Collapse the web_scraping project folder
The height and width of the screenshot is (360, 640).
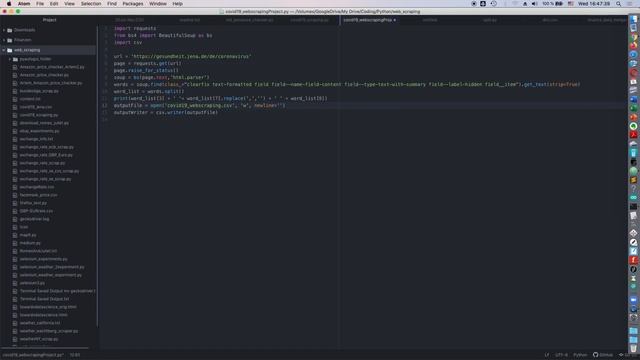click(4, 50)
